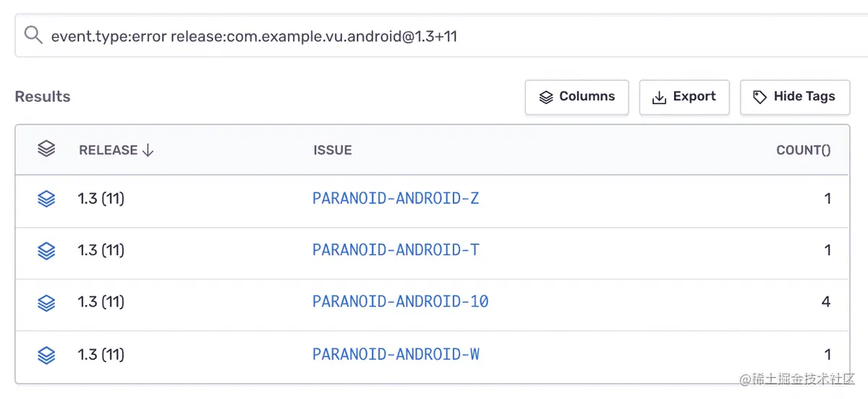Screen dimensions: 868x399
Task: Click the search magnifier icon
Action: tap(33, 35)
